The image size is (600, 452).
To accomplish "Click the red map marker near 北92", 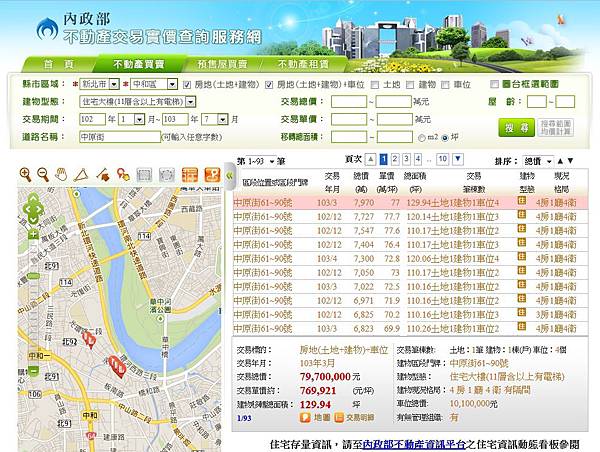I will tap(89, 340).
